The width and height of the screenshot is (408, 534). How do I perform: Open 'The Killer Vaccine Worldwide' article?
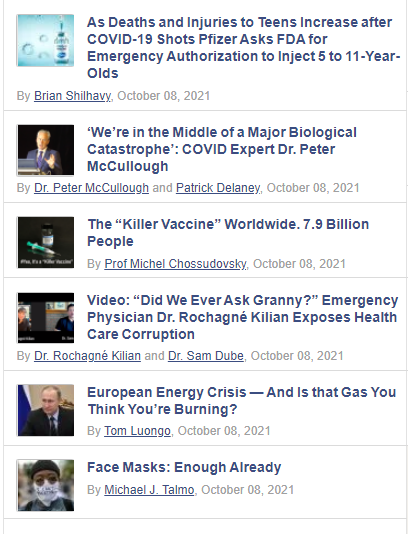click(x=228, y=233)
